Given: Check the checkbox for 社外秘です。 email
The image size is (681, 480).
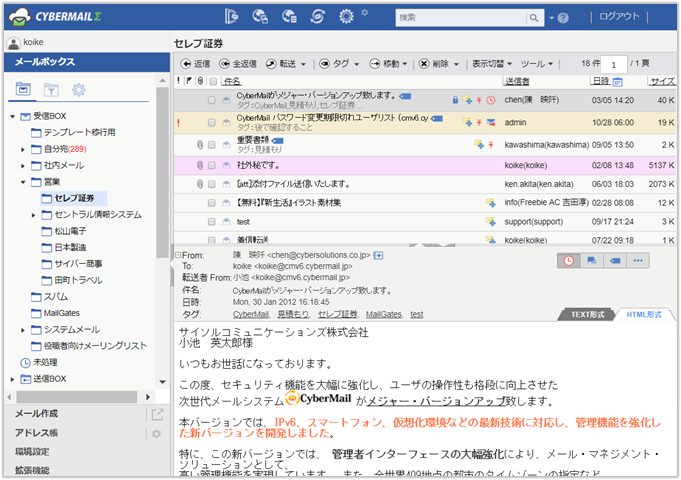Looking at the screenshot, I should pos(212,164).
